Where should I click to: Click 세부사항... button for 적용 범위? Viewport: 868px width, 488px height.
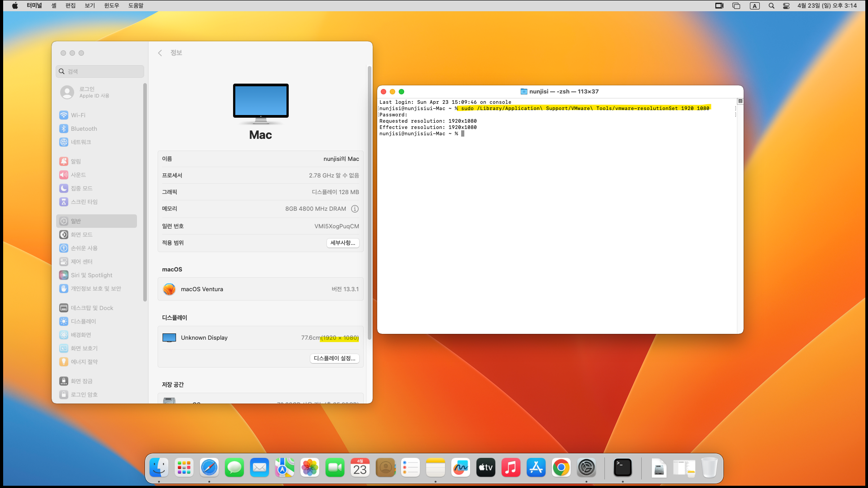tap(343, 243)
